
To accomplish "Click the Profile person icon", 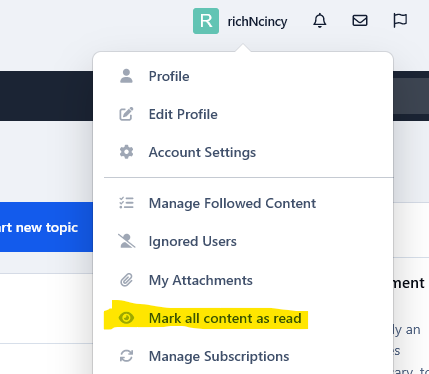I will [126, 76].
